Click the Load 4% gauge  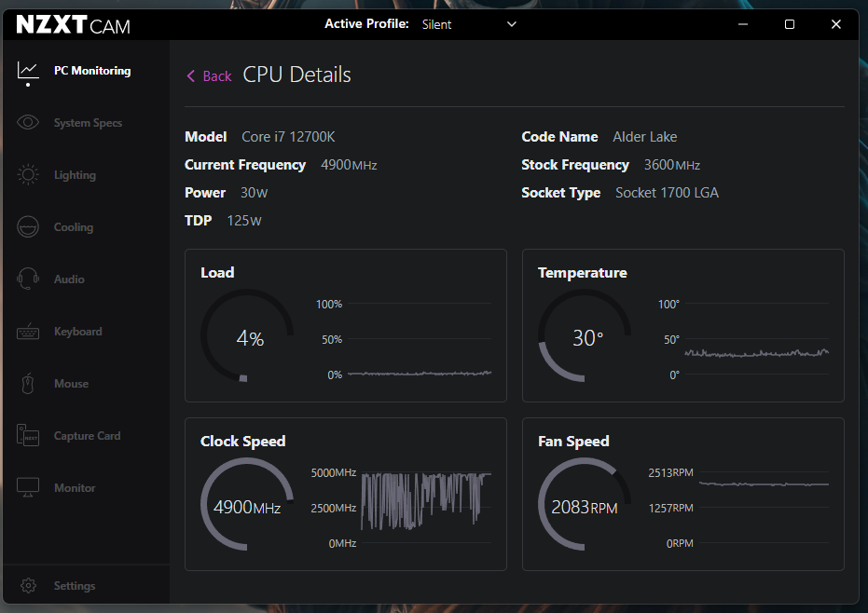pos(247,335)
